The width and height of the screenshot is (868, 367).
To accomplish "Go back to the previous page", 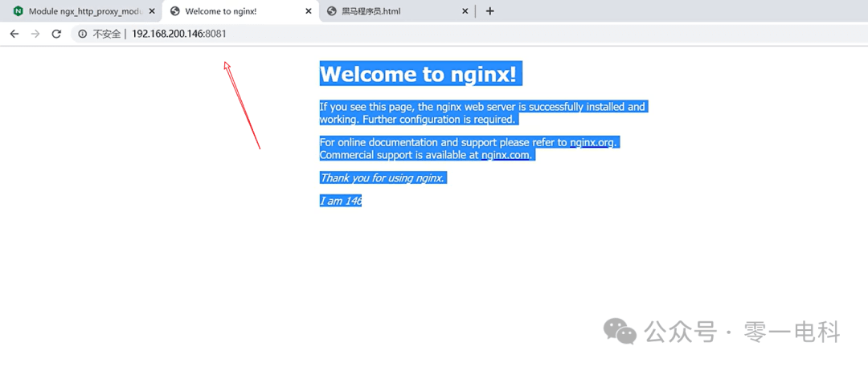I will (14, 34).
